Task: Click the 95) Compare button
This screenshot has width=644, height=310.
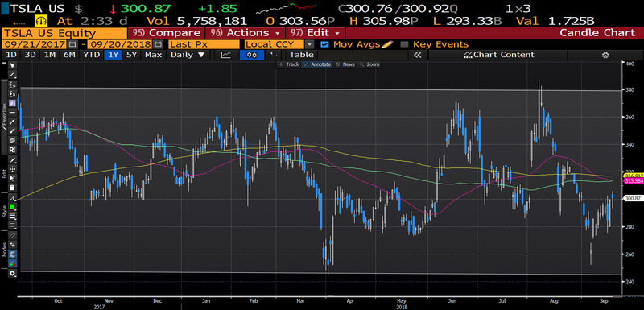Action: [167, 33]
